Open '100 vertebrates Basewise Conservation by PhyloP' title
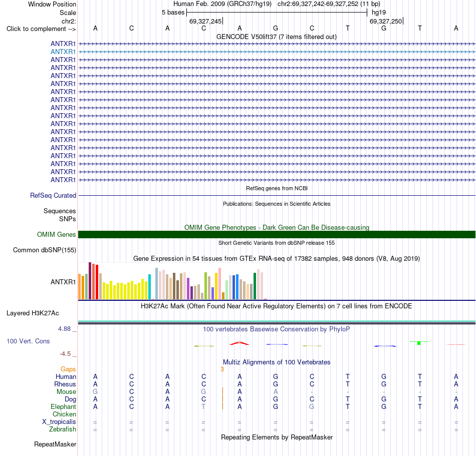This screenshot has height=456, width=476. click(x=276, y=329)
